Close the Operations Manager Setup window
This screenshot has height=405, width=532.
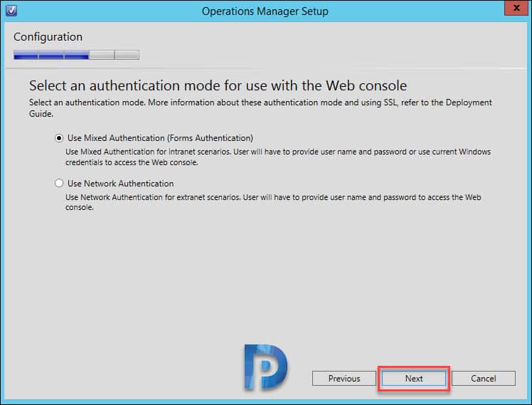coord(516,8)
